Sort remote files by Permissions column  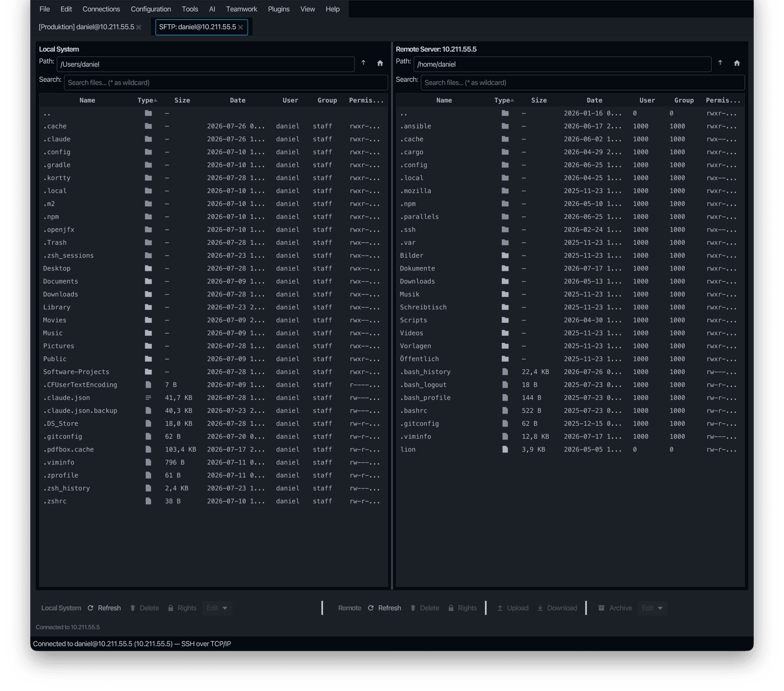click(x=723, y=100)
